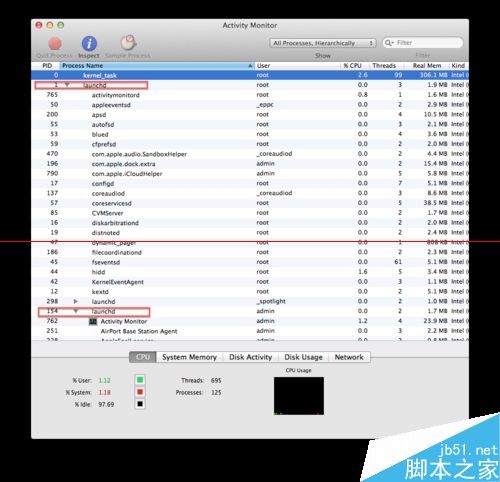This screenshot has height=482, width=500.
Task: Click the CPU Usage graph thumbnail
Action: click(x=299, y=396)
